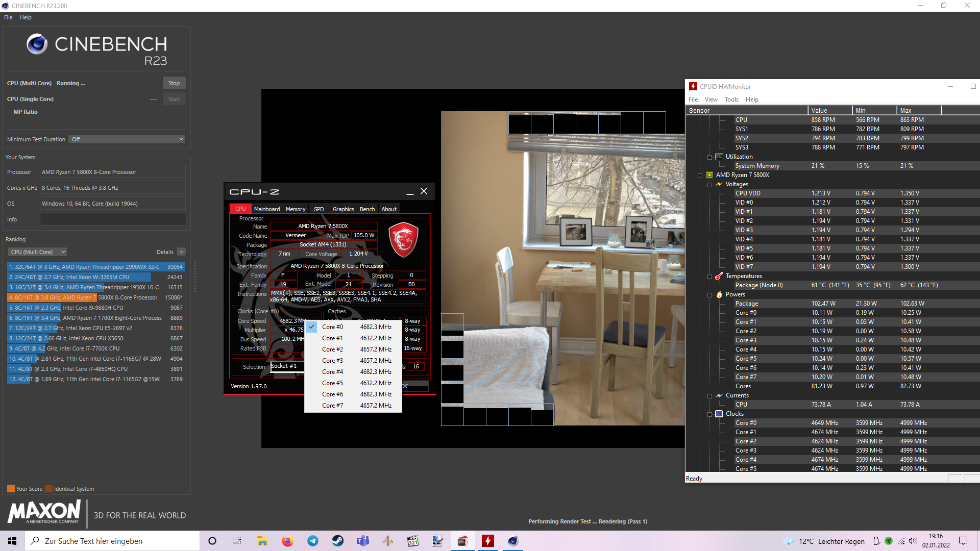
Task: Switch to the Memory tab in CPU-Z
Action: [x=295, y=209]
